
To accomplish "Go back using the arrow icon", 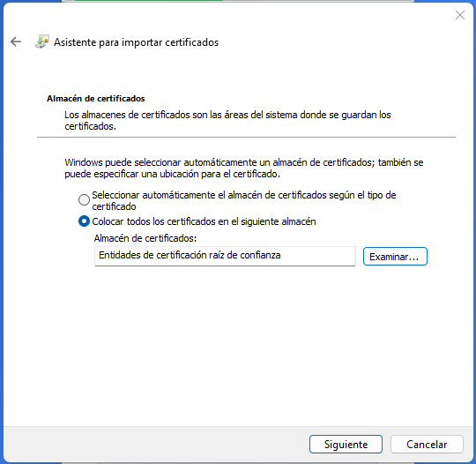I will [x=16, y=41].
